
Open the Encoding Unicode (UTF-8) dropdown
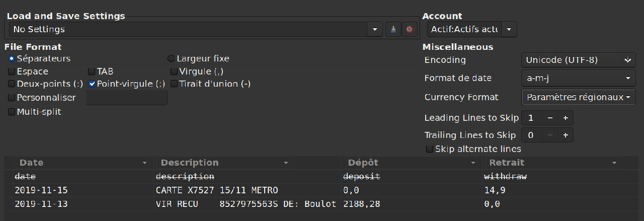click(578, 60)
